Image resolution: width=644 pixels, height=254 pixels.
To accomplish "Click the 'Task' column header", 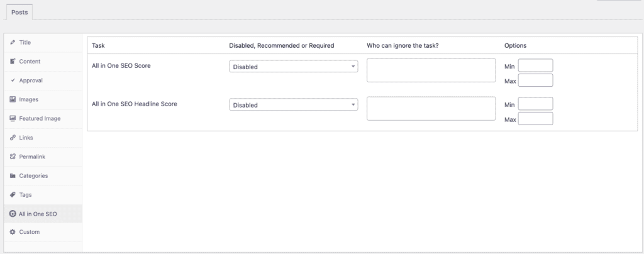I will 98,45.
